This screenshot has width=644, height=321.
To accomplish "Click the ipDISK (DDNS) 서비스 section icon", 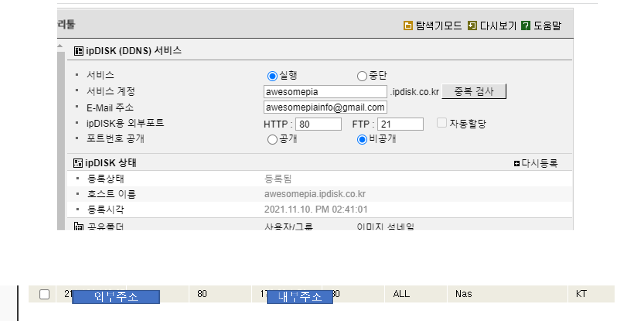I will [78, 51].
